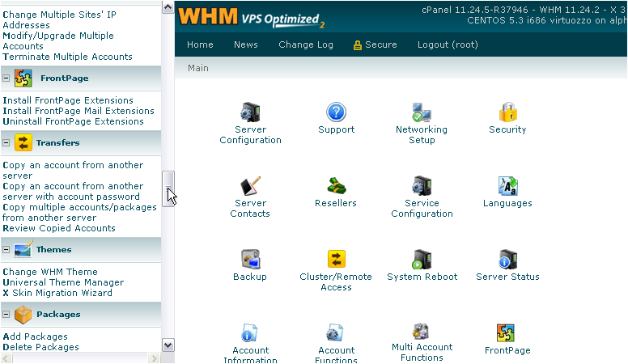
Task: Open News in the top menu
Action: pos(246,44)
